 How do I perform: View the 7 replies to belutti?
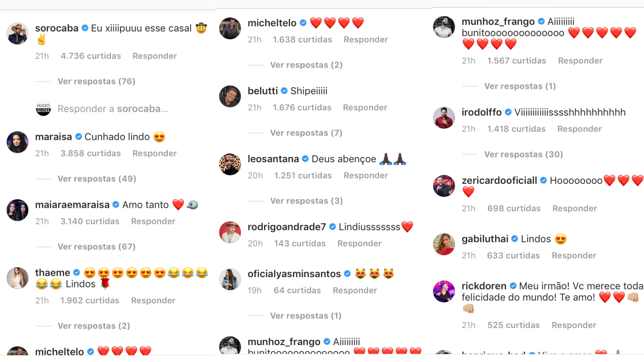[306, 133]
